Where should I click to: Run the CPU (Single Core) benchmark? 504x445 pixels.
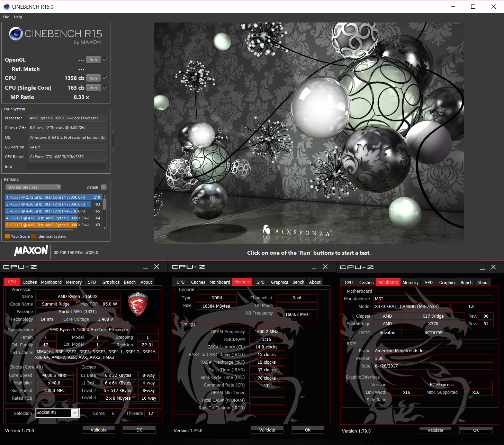click(93, 88)
